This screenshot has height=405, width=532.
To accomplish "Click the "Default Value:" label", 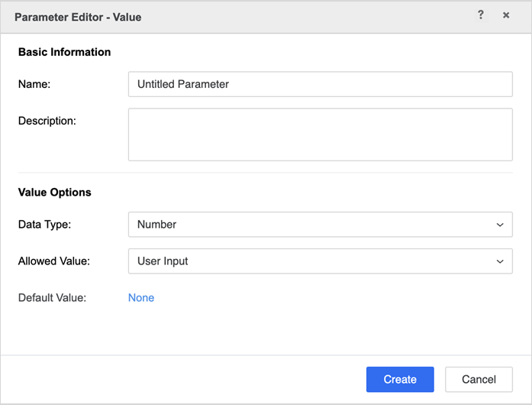I will click(52, 298).
